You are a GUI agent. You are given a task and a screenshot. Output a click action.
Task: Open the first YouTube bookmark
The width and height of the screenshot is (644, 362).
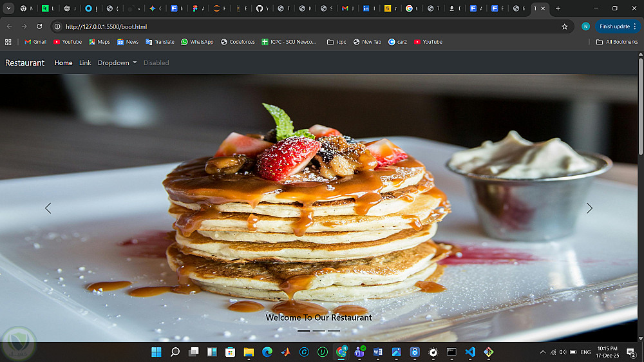click(68, 42)
